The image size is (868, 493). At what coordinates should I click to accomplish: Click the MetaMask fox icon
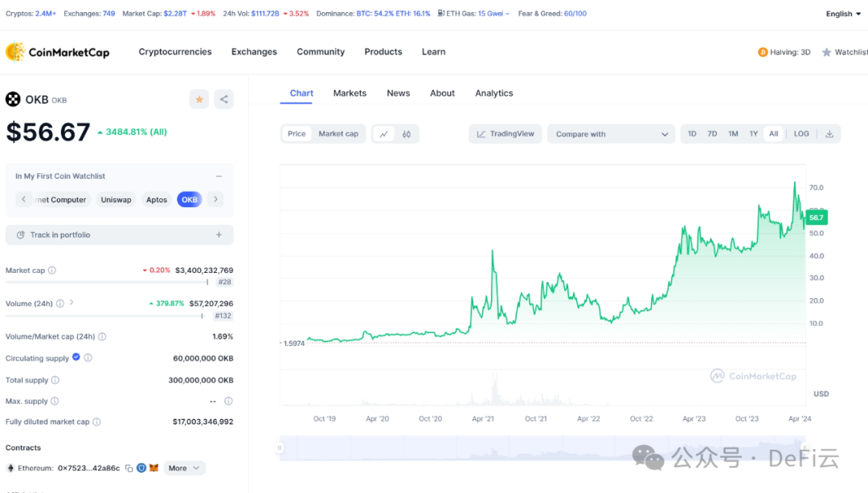pos(154,468)
